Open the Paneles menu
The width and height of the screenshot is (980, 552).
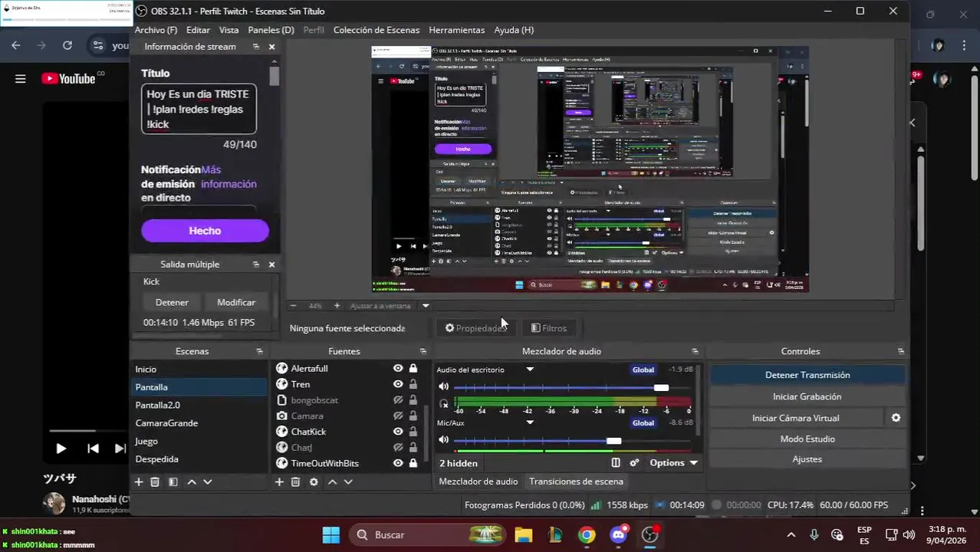pyautogui.click(x=271, y=30)
